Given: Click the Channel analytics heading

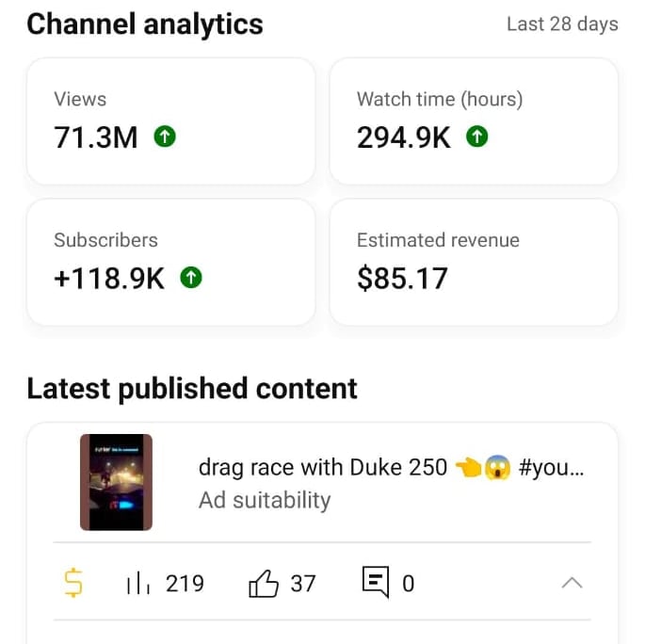Looking at the screenshot, I should 145,24.
